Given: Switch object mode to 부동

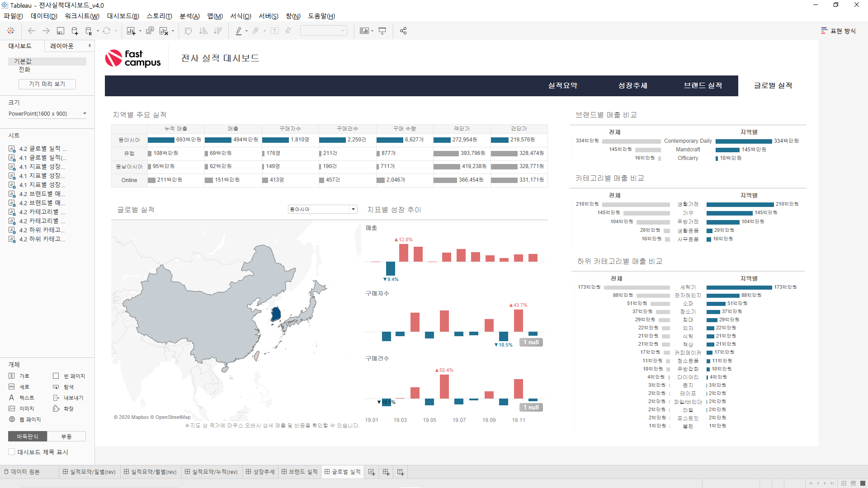Looking at the screenshot, I should point(66,436).
